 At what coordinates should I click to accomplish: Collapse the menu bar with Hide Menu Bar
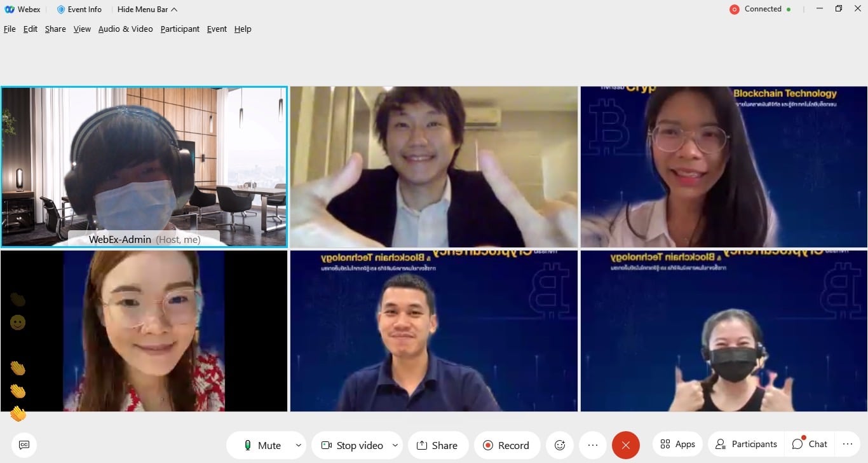tap(147, 10)
